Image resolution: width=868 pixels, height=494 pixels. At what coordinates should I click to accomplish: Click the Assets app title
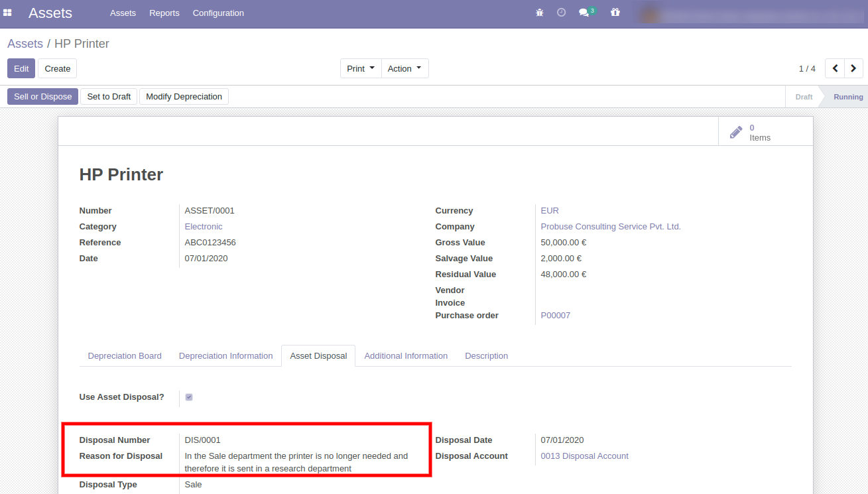[x=50, y=13]
